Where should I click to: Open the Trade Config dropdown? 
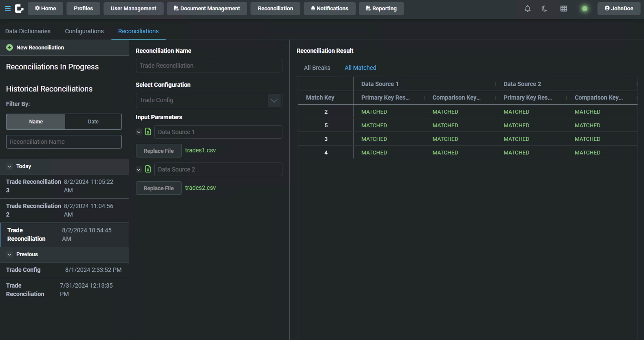tap(274, 100)
